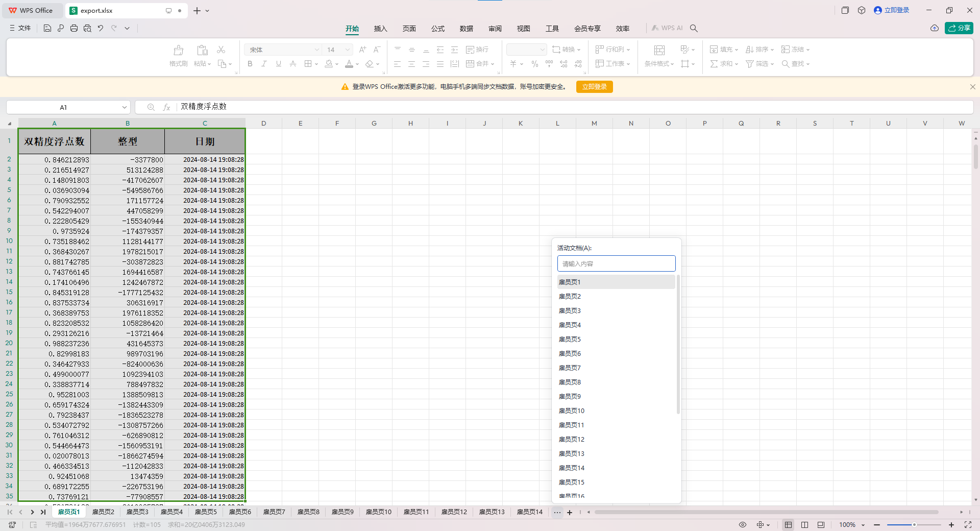Click the 冻结 freeze panes icon
This screenshot has width=980, height=531.
click(x=786, y=50)
